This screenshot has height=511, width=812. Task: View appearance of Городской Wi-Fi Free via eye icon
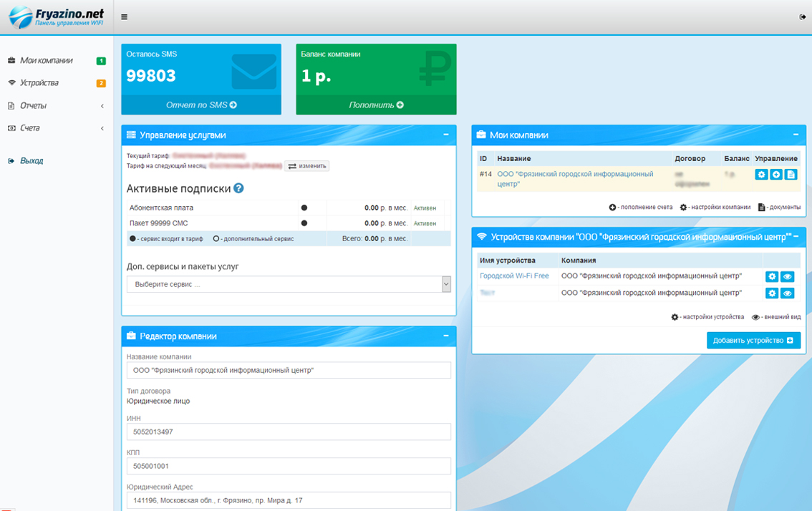[787, 276]
